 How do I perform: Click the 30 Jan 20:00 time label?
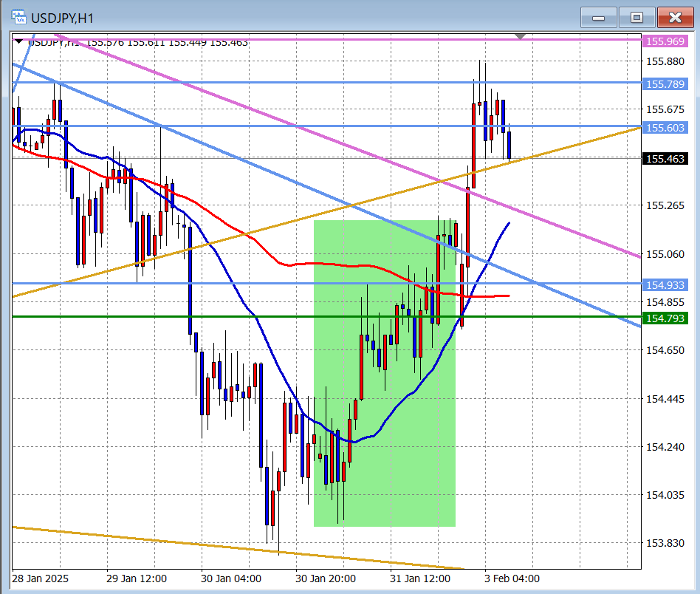pyautogui.click(x=326, y=578)
